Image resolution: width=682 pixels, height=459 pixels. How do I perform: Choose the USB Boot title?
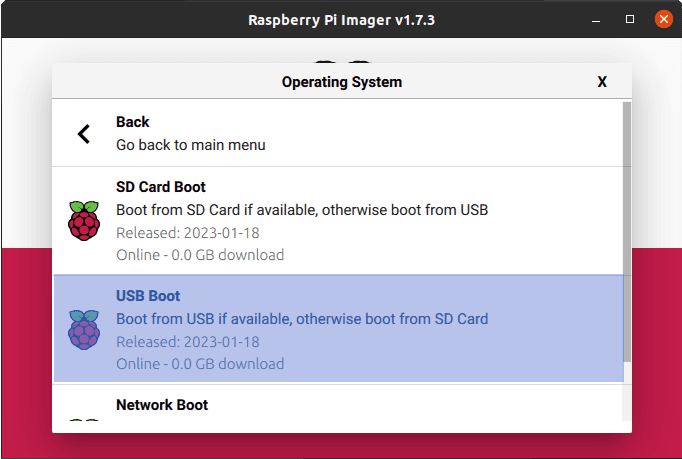[148, 296]
